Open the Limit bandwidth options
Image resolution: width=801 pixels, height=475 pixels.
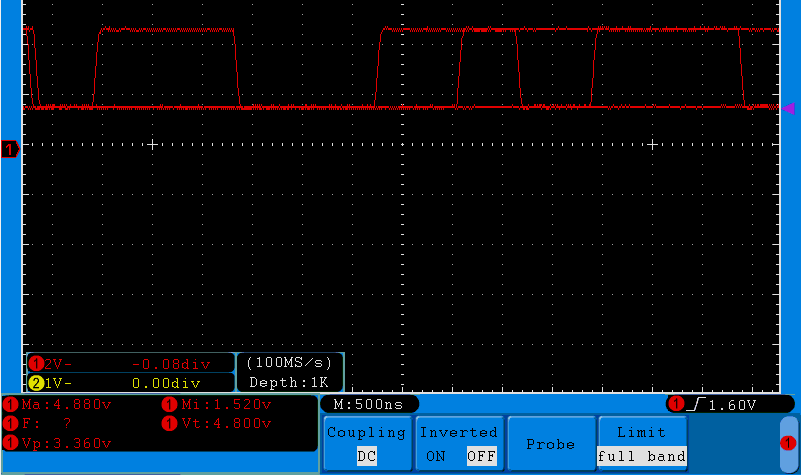[641, 432]
